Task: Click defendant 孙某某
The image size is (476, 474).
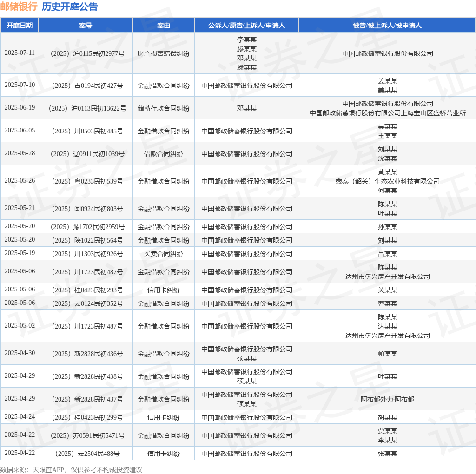Action: (388, 227)
